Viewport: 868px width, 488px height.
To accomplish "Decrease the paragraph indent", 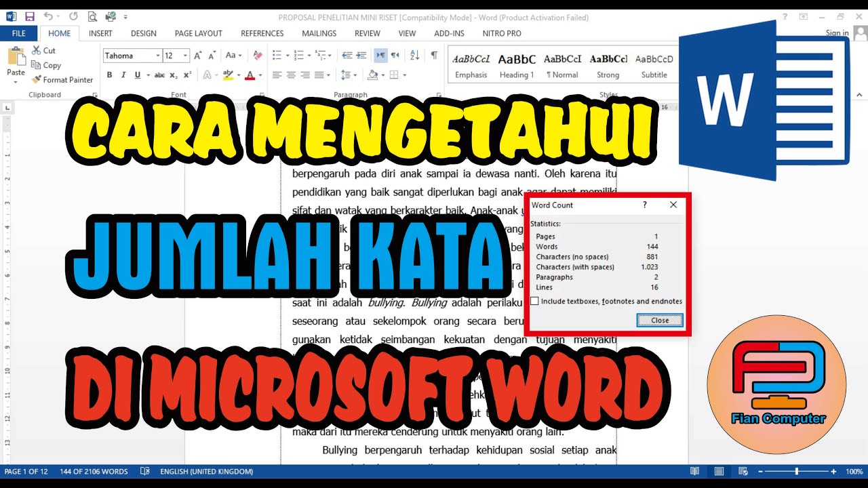I will click(x=347, y=56).
